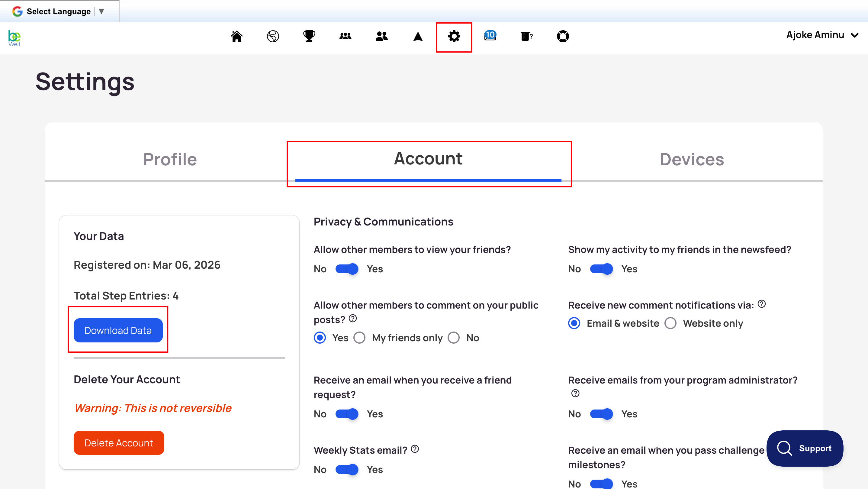The height and width of the screenshot is (489, 868).
Task: Select Yes for comments on public posts
Action: (320, 338)
